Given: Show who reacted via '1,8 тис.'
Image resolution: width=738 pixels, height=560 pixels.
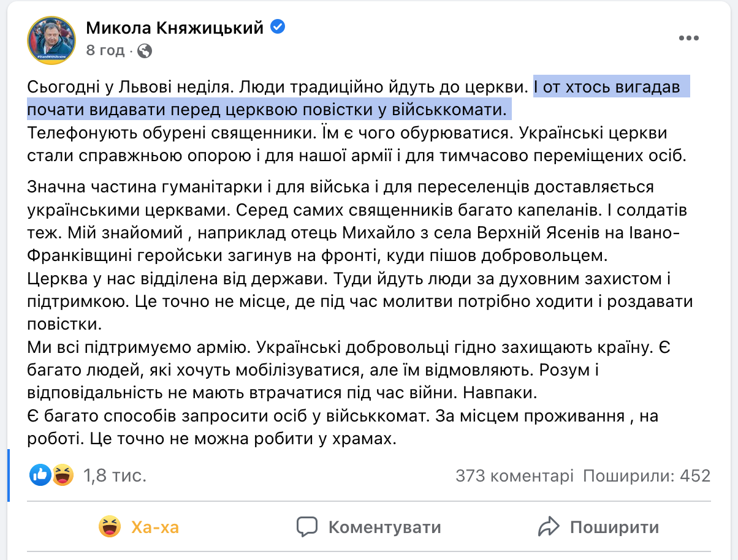Looking at the screenshot, I should coord(115,475).
